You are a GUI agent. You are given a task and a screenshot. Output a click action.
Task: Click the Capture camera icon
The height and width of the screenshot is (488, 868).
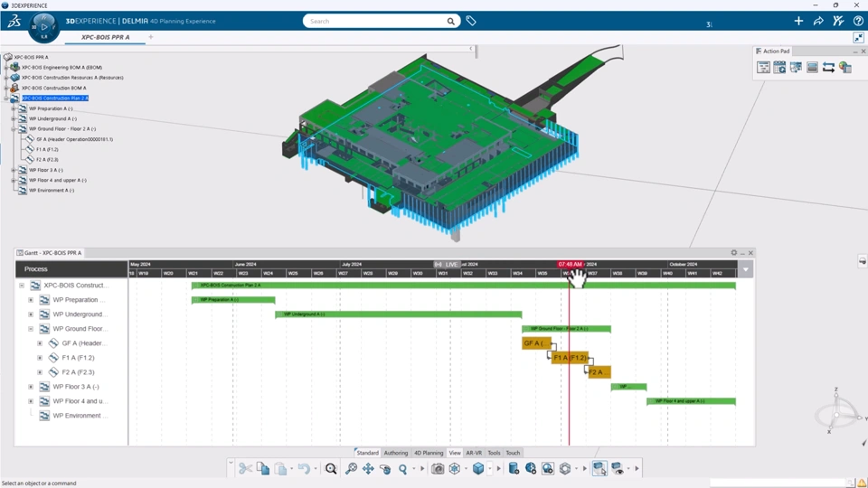click(438, 469)
